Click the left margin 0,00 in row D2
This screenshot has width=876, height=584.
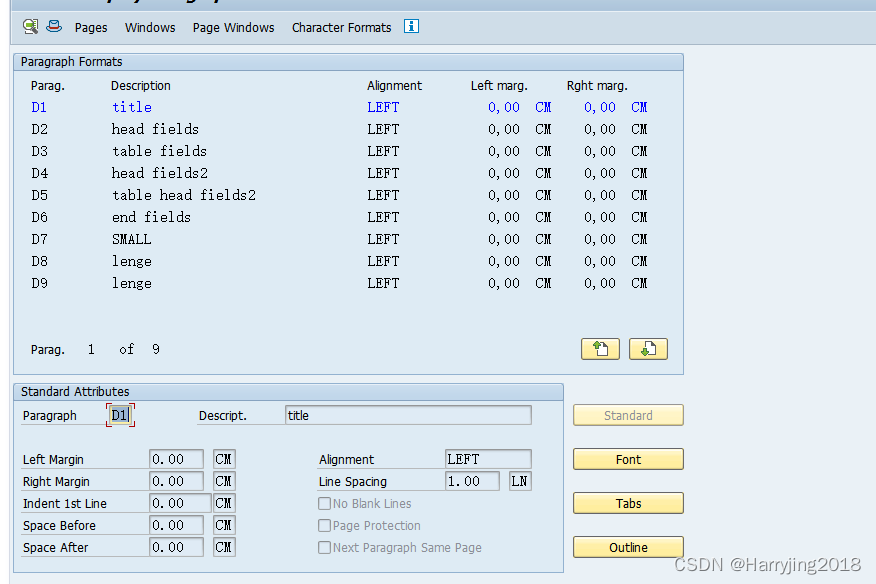[503, 129]
